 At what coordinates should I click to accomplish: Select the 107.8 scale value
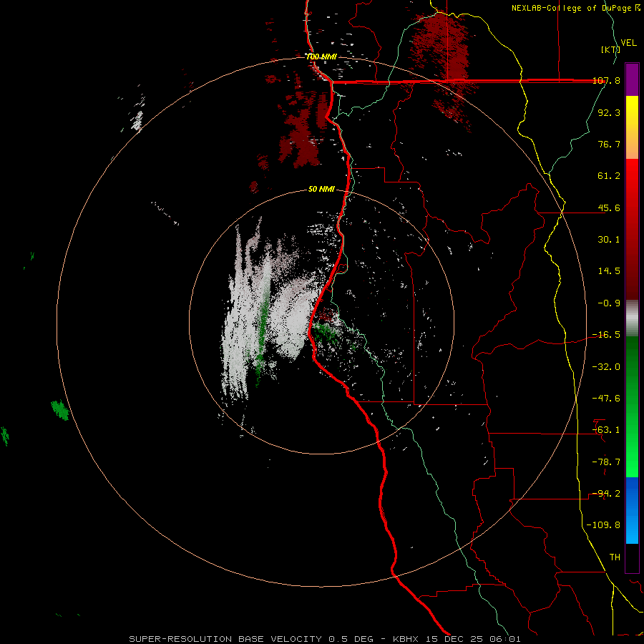click(606, 80)
